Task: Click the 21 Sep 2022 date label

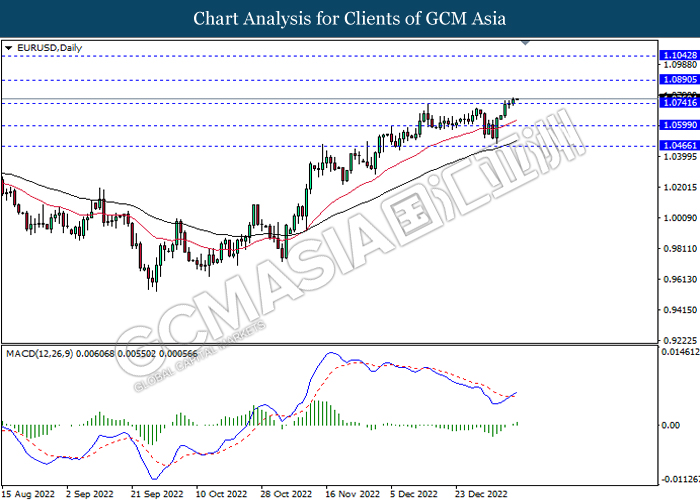Action: (157, 494)
